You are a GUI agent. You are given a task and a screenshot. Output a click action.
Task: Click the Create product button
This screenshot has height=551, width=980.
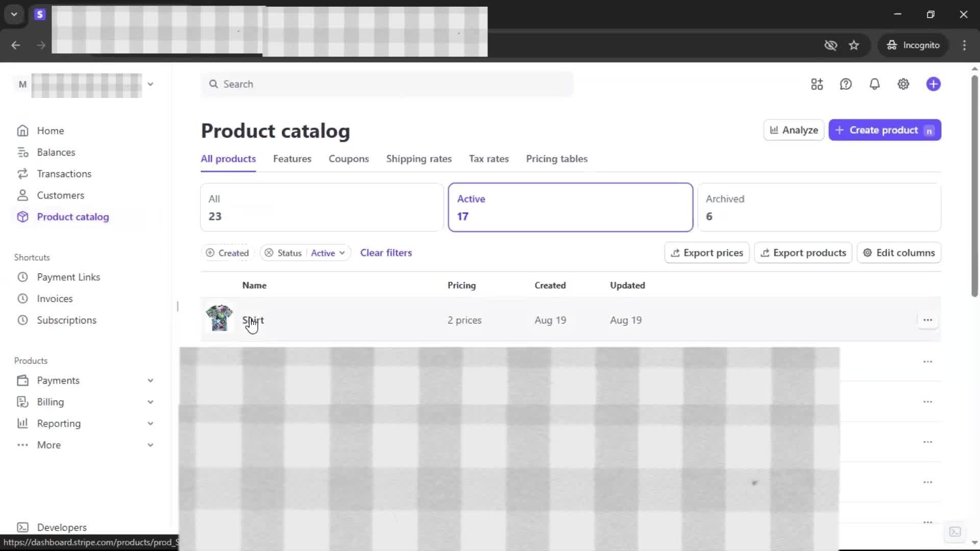click(885, 130)
